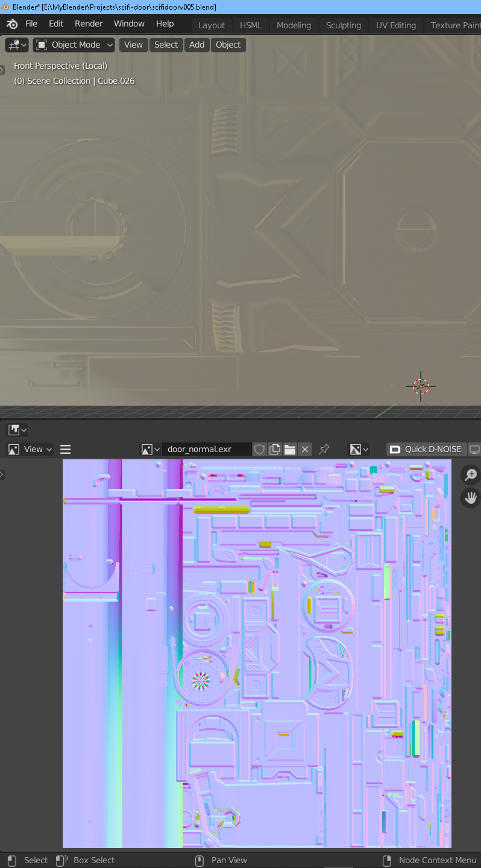Screen dimensions: 481x868
Task: Click the Quick D-NOISE button
Action: coord(426,449)
